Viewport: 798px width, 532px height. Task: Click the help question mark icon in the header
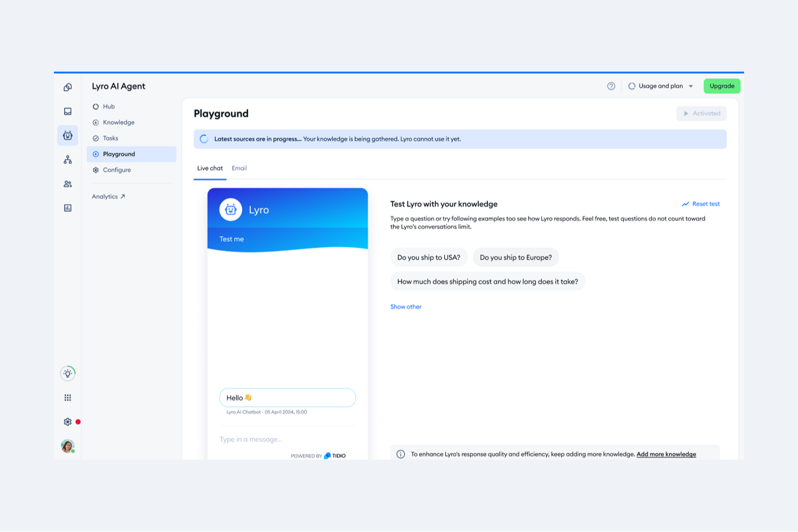pos(611,86)
